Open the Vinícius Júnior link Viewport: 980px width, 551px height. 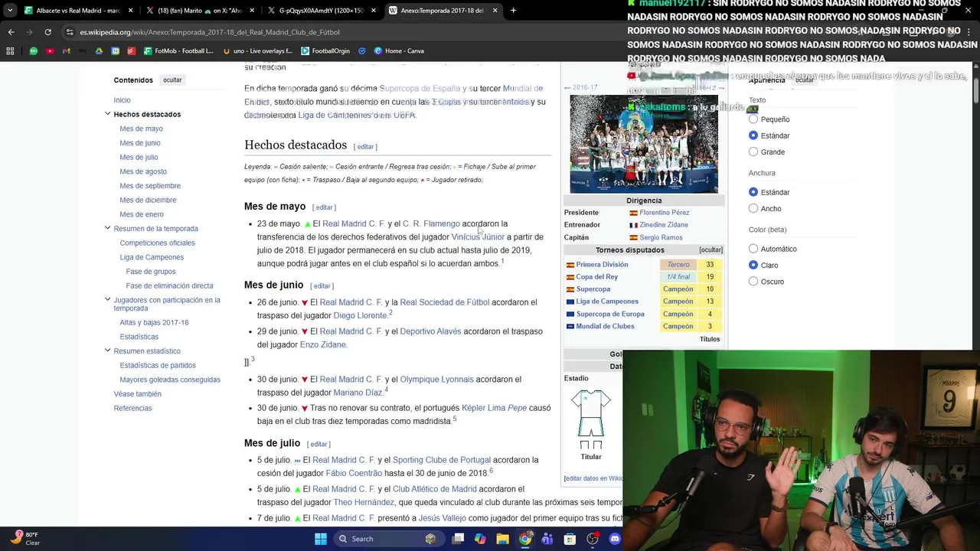pyautogui.click(x=478, y=237)
